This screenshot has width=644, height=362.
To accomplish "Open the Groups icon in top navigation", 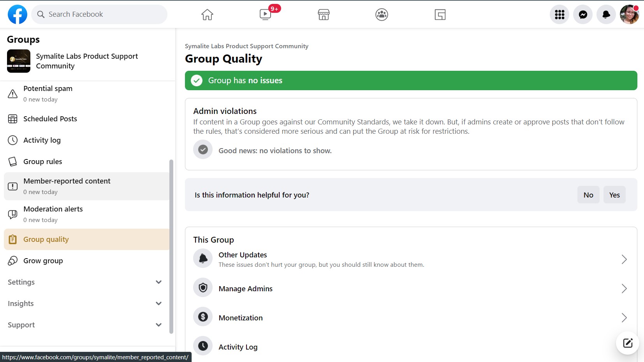I will [381, 14].
